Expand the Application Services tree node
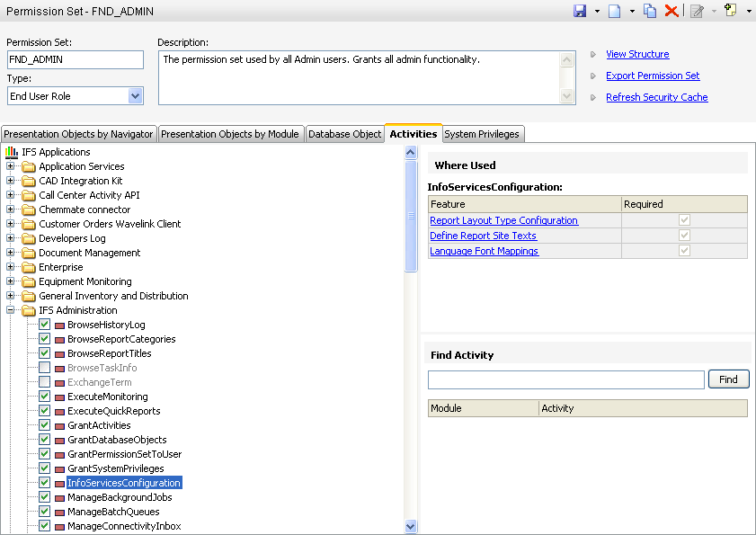This screenshot has height=535, width=756. click(11, 166)
